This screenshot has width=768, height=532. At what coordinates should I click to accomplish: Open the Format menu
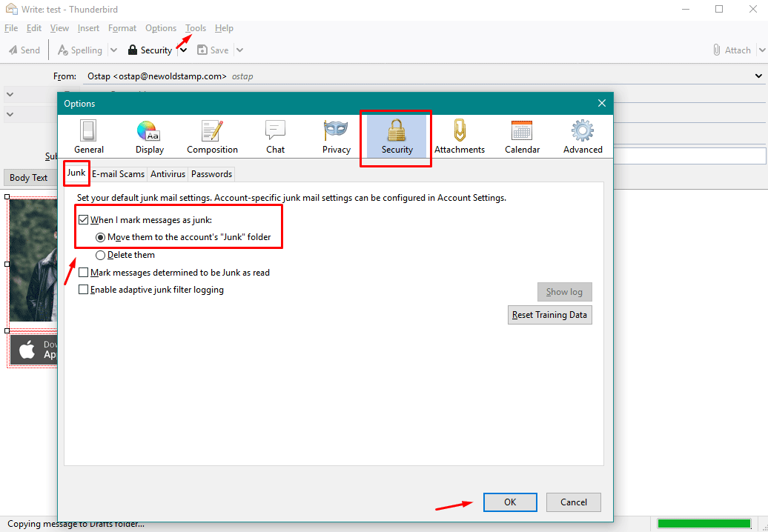(x=122, y=28)
